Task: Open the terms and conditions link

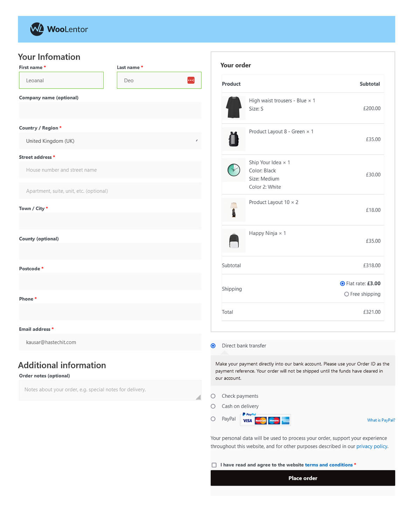Action: (x=329, y=465)
